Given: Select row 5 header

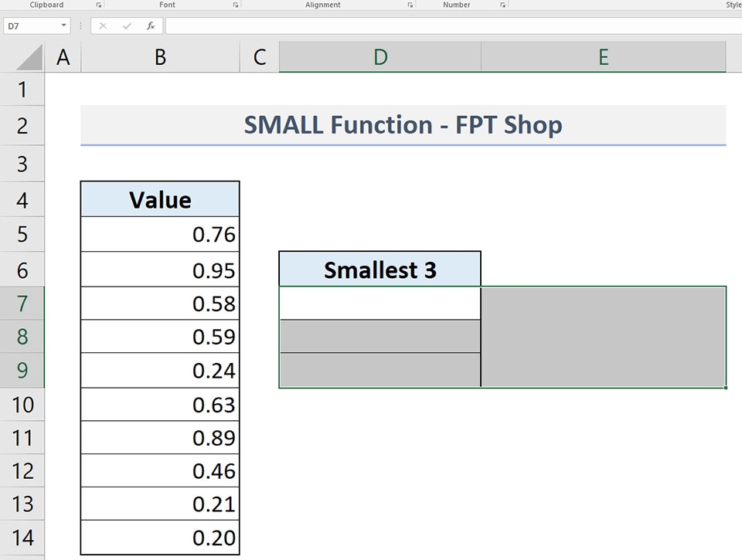Looking at the screenshot, I should pos(22,234).
